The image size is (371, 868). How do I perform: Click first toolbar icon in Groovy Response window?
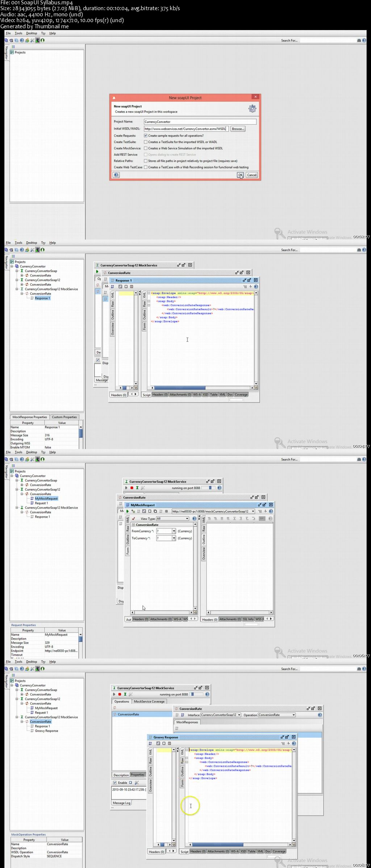pos(150,743)
